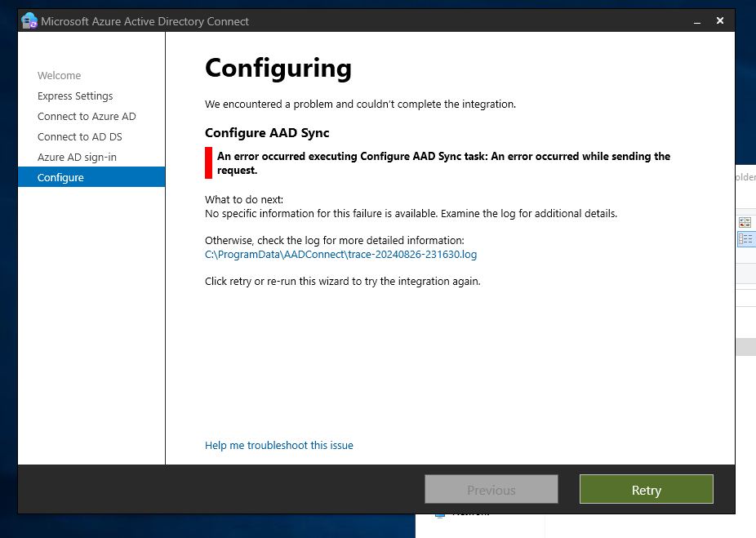Click Help me troubleshoot this issue
This screenshot has height=538, width=756.
pyautogui.click(x=279, y=445)
